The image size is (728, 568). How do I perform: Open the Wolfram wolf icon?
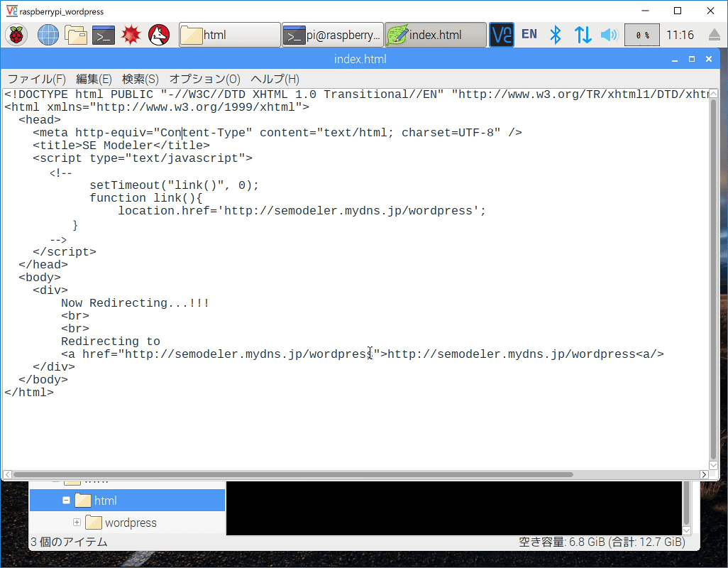[159, 35]
